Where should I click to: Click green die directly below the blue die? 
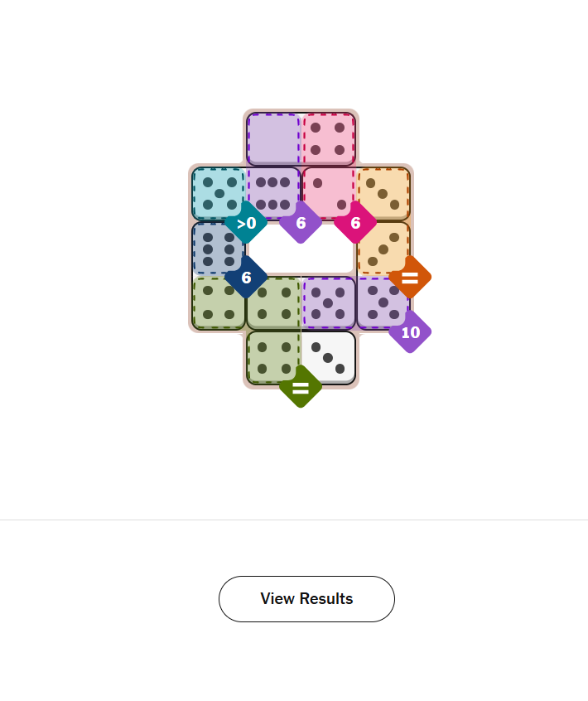click(x=219, y=302)
